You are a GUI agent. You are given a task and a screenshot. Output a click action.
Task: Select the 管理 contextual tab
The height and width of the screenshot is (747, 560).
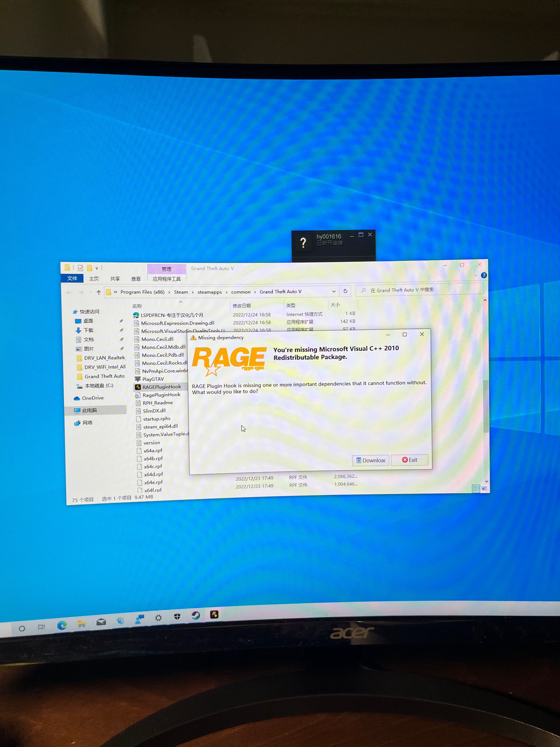pyautogui.click(x=167, y=269)
